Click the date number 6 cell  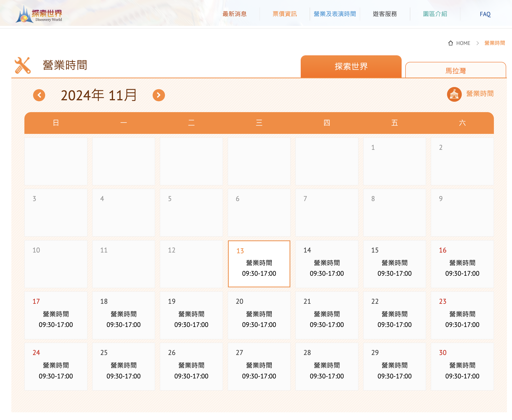tap(259, 213)
